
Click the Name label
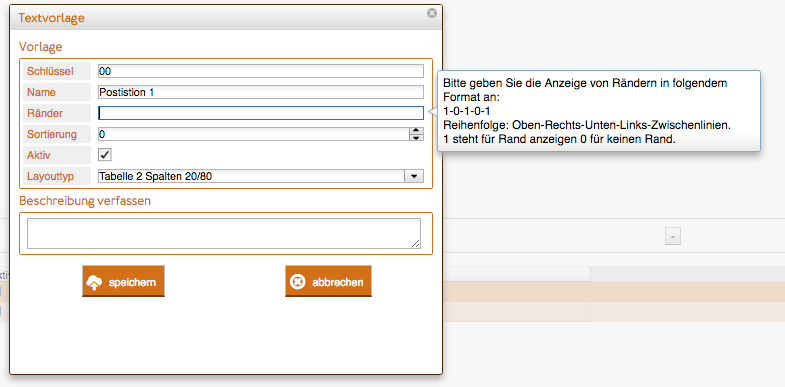click(x=42, y=93)
